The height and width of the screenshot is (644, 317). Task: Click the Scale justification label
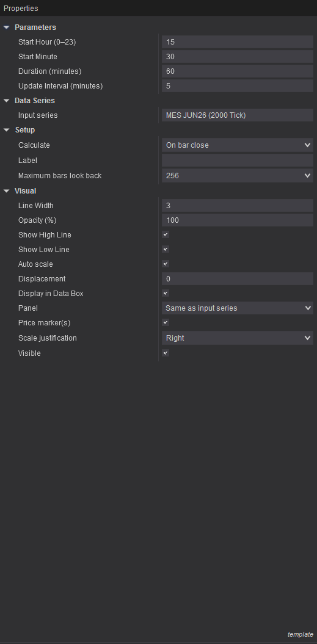pos(47,338)
